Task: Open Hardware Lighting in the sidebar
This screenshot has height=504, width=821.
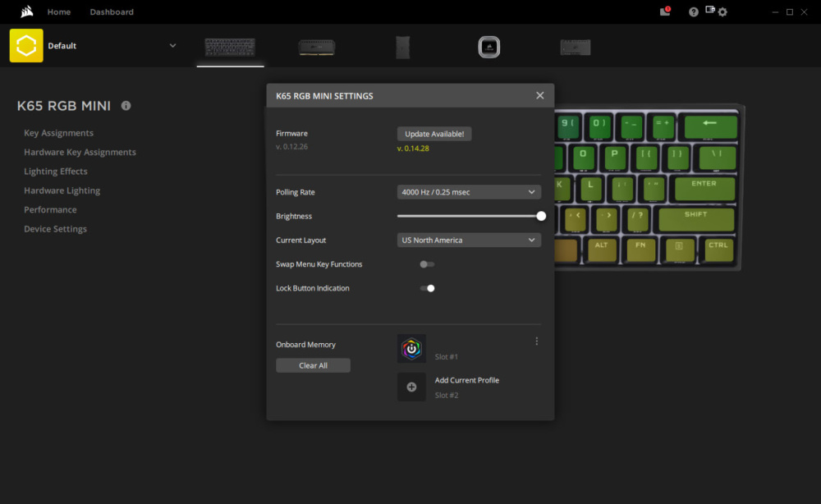Action: [62, 190]
